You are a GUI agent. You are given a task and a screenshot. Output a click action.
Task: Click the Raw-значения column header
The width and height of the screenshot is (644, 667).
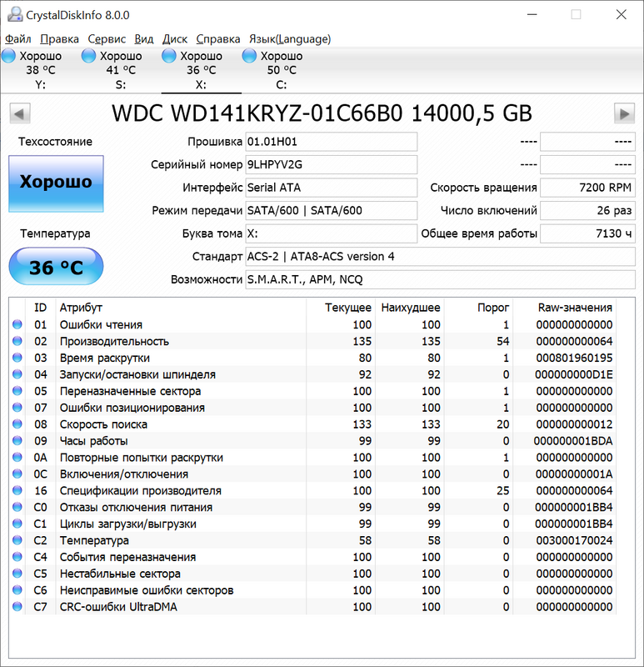tap(565, 308)
